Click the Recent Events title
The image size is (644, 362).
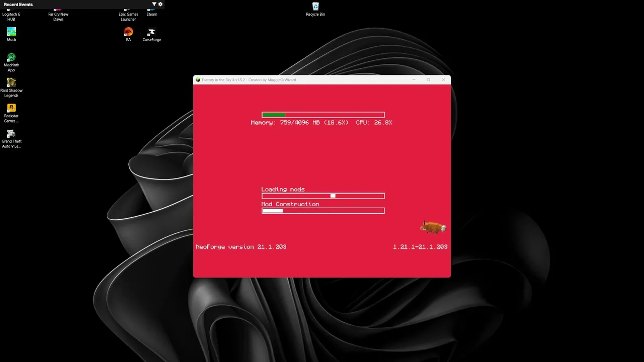(x=18, y=4)
